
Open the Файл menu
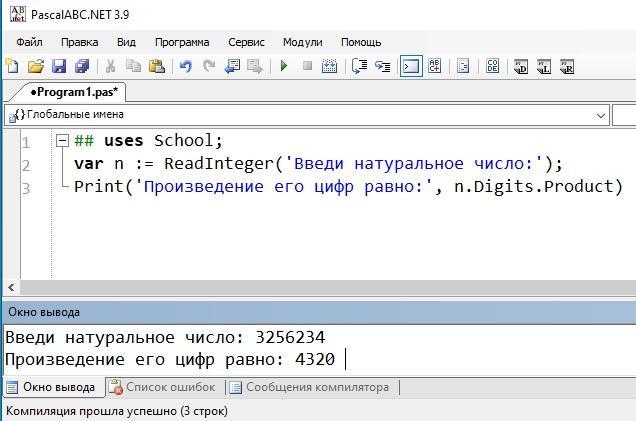(x=29, y=42)
